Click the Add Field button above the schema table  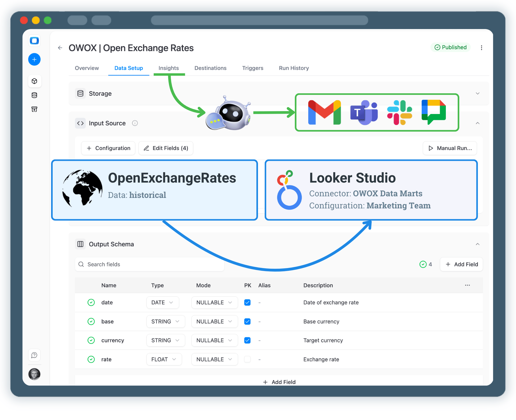(461, 264)
